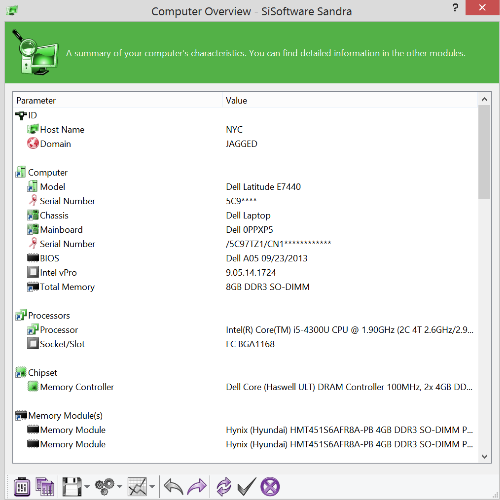This screenshot has width=500, height=500.
Task: Click the vertical scrollbar thumb
Action: [x=484, y=152]
